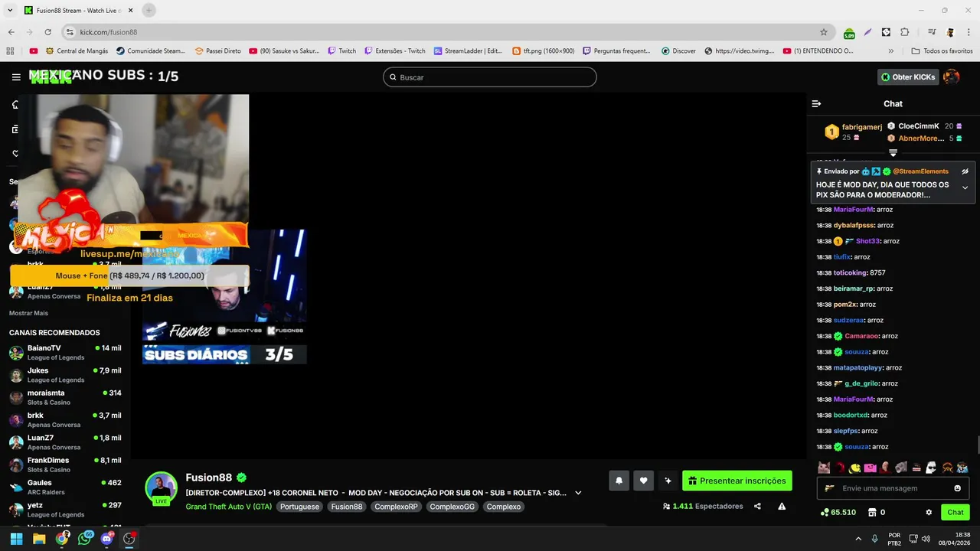Report the stream using warning icon
The height and width of the screenshot is (551, 980).
tap(782, 506)
